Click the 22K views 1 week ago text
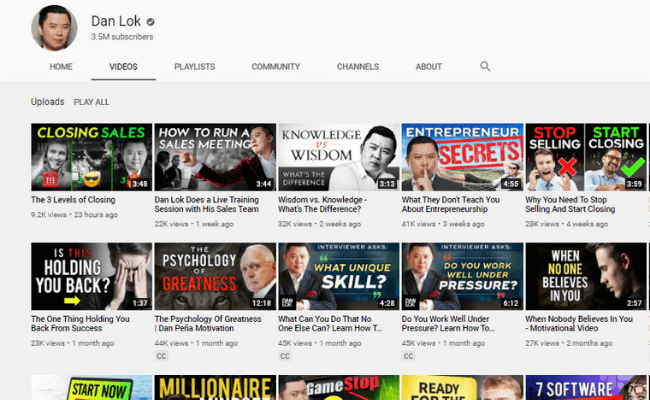Image resolution: width=650 pixels, height=400 pixels. point(194,224)
